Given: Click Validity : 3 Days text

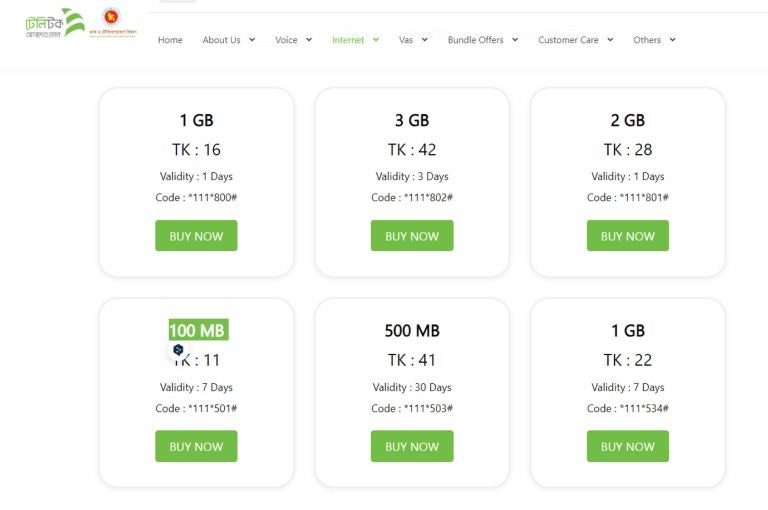Looking at the screenshot, I should [412, 176].
